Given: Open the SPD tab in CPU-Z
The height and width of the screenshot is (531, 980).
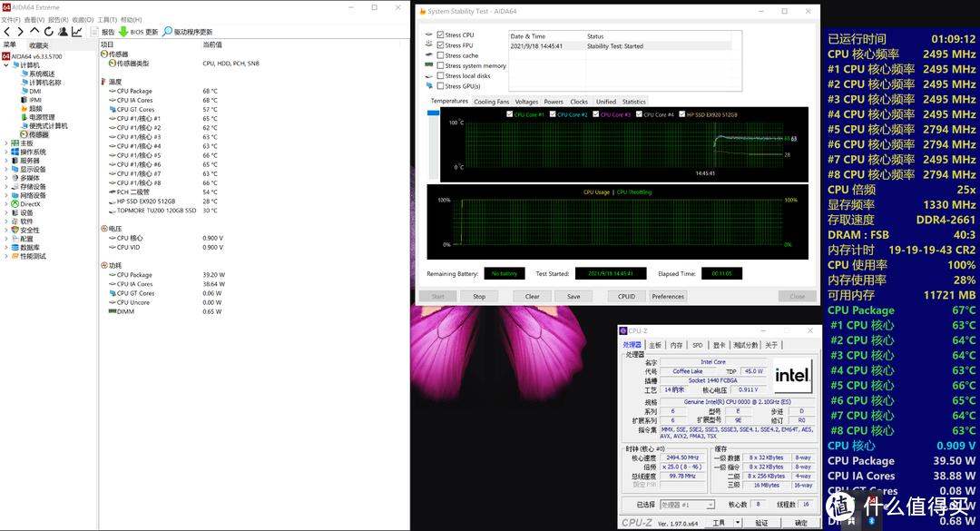Looking at the screenshot, I should 698,345.
